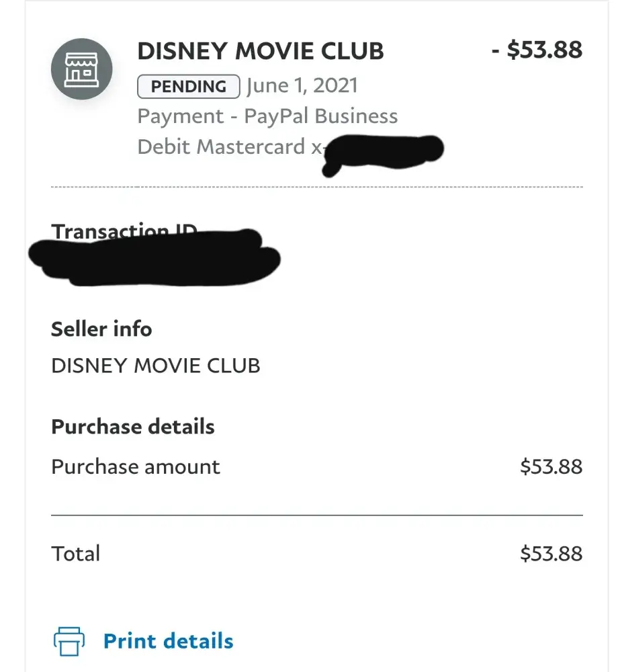Click the solid divider line above Total
620x672 pixels.
point(317,515)
